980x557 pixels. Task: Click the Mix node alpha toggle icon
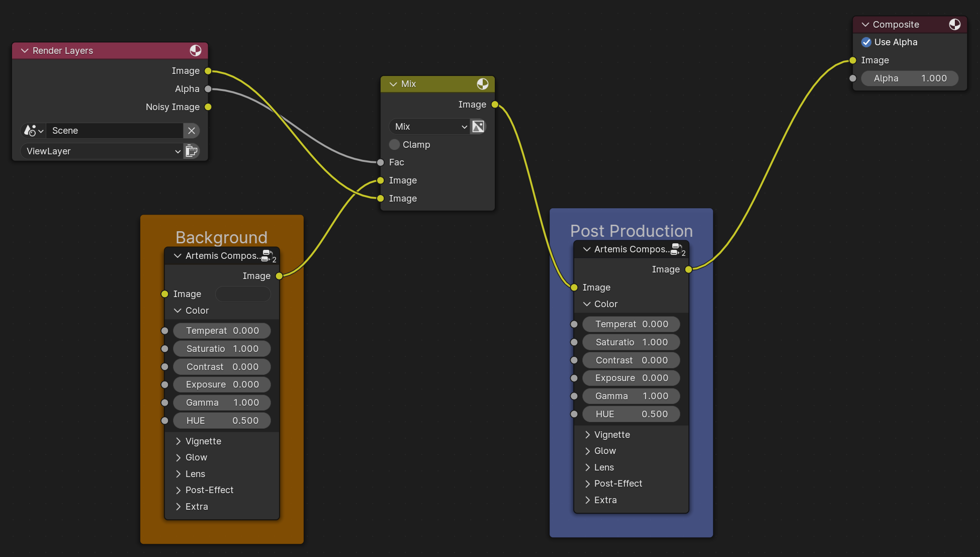(x=478, y=127)
